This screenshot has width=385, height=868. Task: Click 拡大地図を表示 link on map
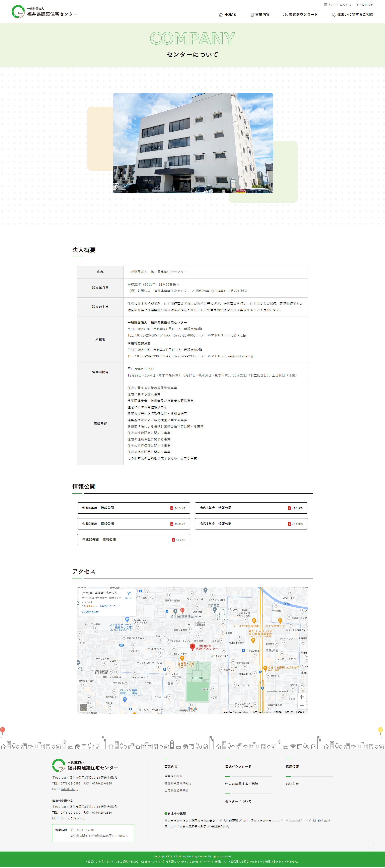[90, 612]
